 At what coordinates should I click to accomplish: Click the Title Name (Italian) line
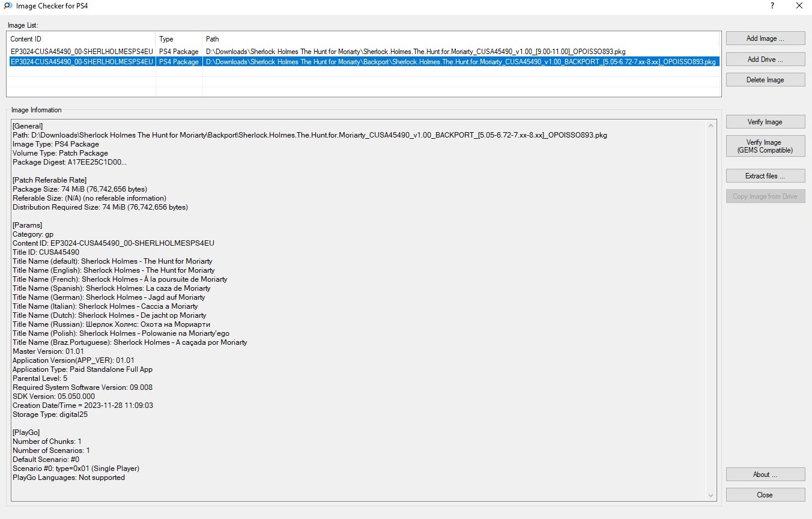[x=105, y=306]
